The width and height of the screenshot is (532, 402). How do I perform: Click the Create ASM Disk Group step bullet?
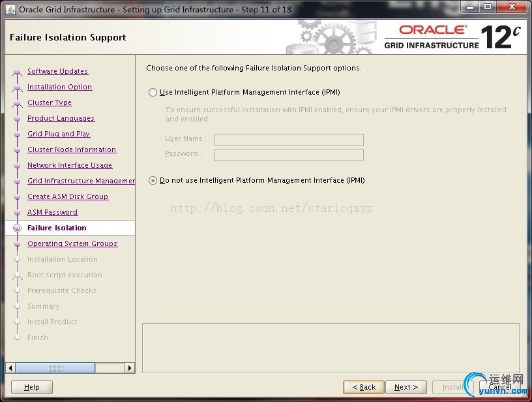click(18, 197)
